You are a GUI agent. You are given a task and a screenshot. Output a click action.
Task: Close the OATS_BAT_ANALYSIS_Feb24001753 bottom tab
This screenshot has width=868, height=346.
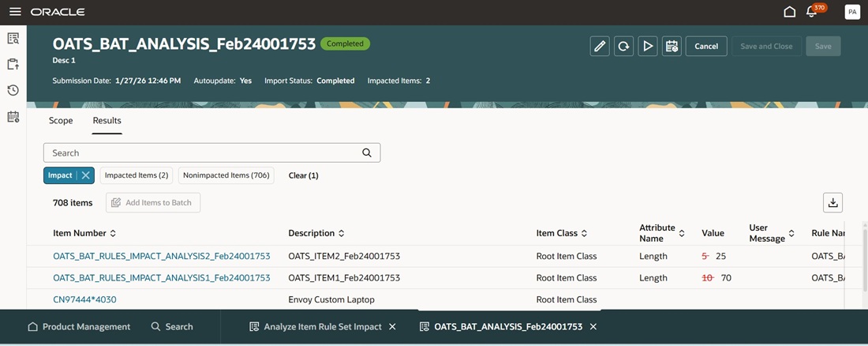[593, 326]
